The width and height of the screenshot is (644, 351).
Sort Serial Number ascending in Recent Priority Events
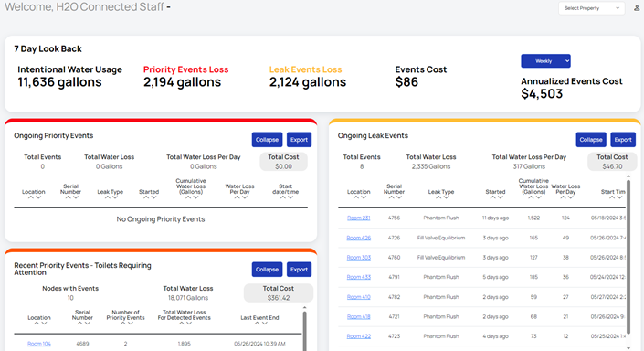tap(79, 324)
